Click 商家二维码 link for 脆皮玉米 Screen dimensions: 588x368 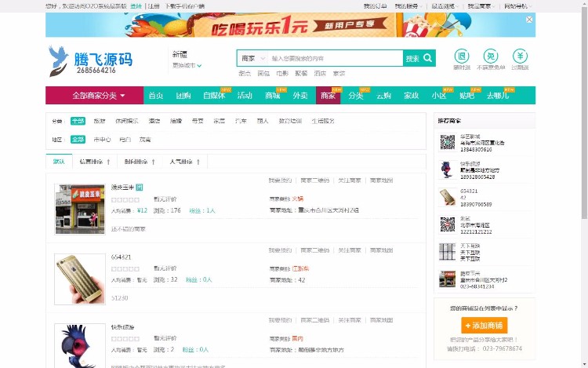click(314, 180)
